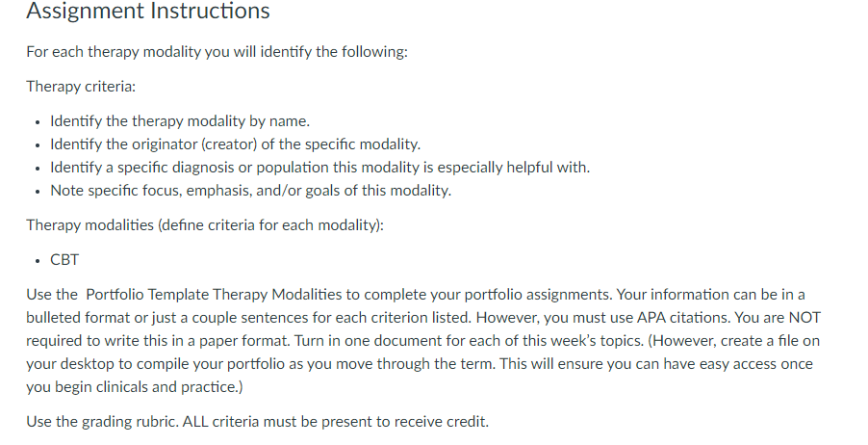Image resolution: width=868 pixels, height=445 pixels.
Task: Click 'Portfolio Template Therapy Modalities' text
Action: (x=215, y=295)
